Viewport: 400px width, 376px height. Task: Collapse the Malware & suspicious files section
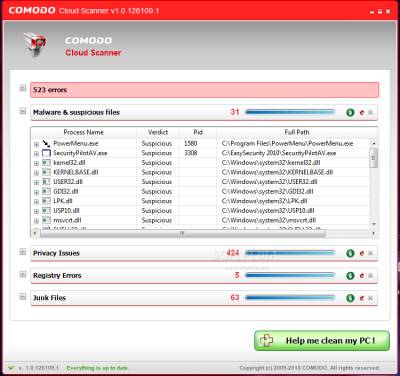coord(22,111)
